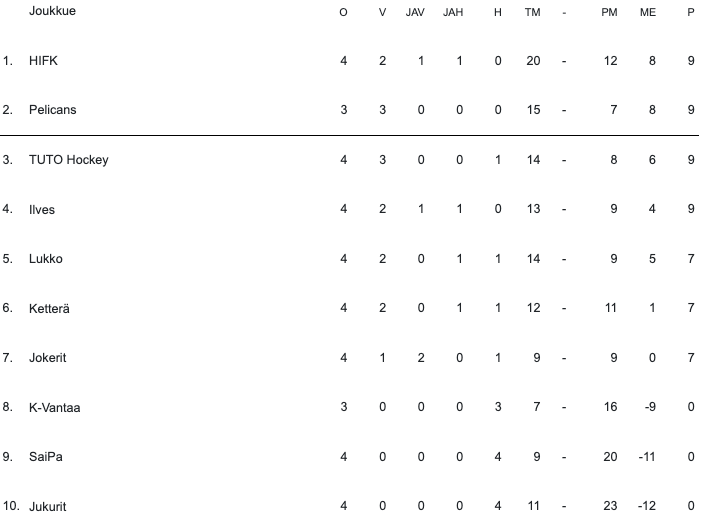Select the Ketterä team row name
This screenshot has width=704, height=522.
click(49, 308)
